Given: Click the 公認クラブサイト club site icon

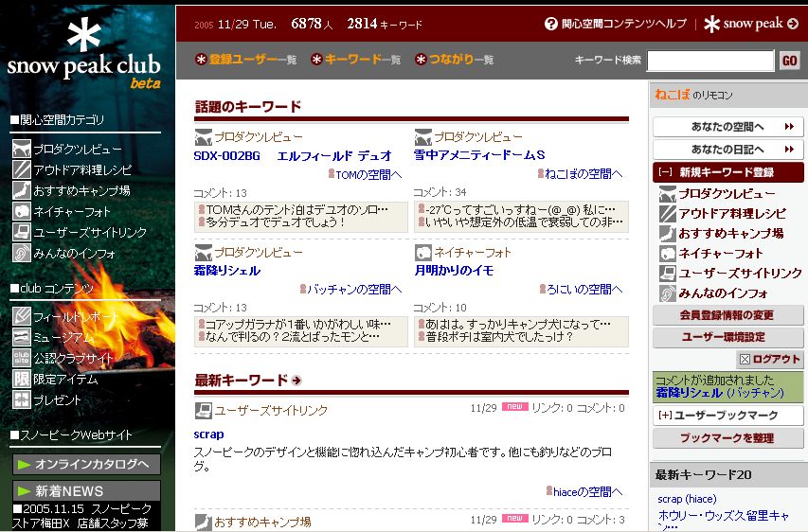Looking at the screenshot, I should (22, 358).
